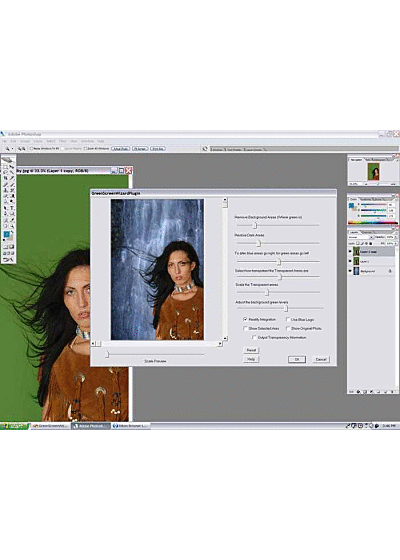The width and height of the screenshot is (400, 560).
Task: Toggle Zoom All Windows checkbox
Action: click(85, 148)
